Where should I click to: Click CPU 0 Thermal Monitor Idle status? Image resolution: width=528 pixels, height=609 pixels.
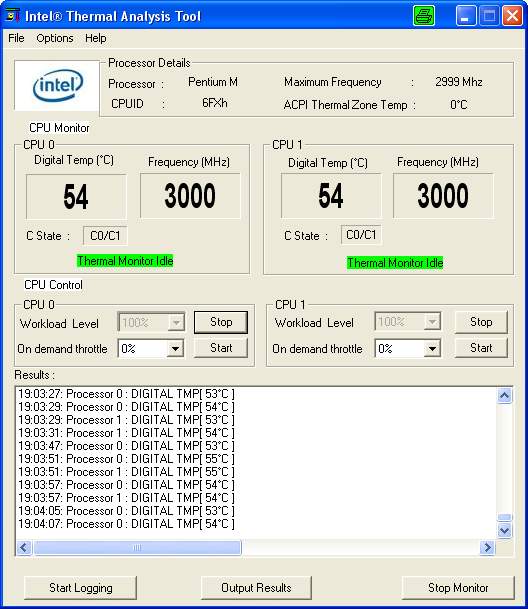tap(125, 261)
